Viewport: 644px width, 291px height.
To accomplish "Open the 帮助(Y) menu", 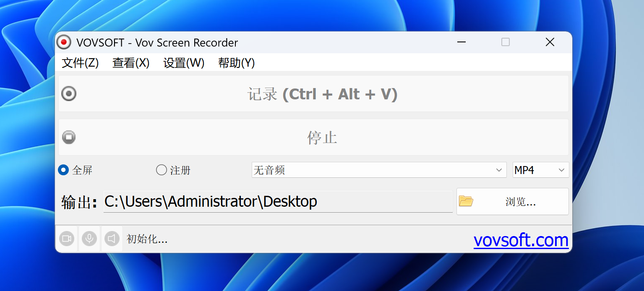I will tap(237, 63).
